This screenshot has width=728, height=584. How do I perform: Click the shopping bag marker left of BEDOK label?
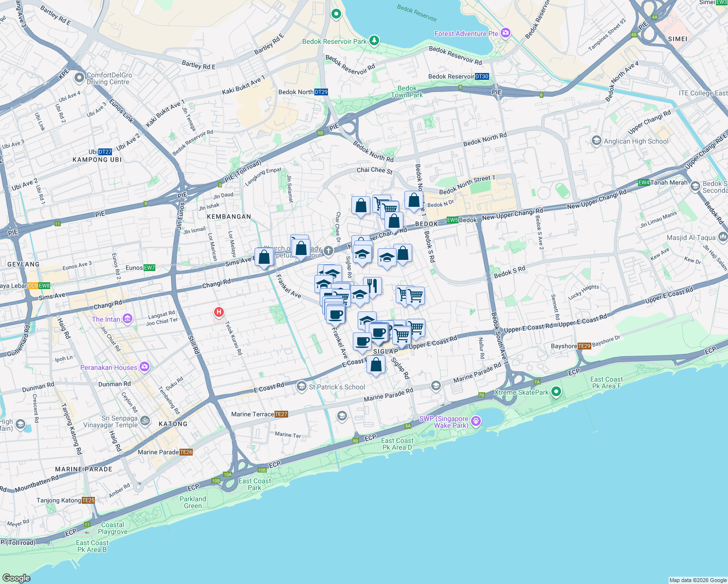click(x=394, y=221)
